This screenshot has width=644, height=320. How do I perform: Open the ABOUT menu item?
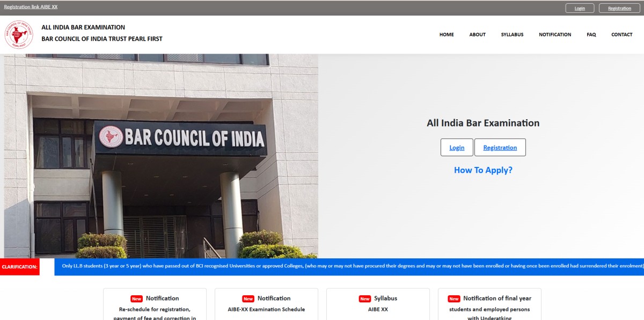click(x=477, y=34)
